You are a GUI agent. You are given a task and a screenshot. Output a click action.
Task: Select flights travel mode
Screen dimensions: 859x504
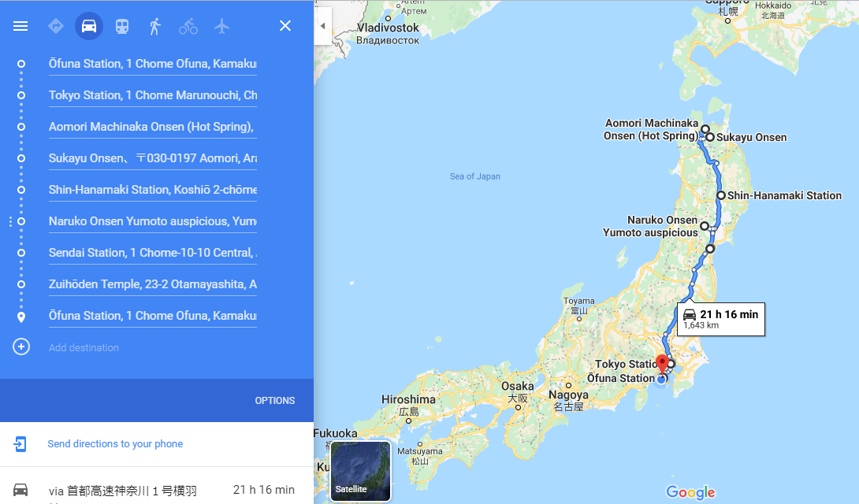pos(221,26)
